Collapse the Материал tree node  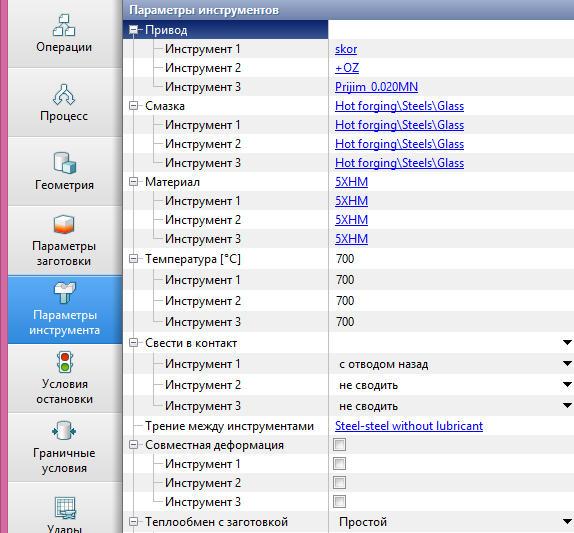[x=134, y=182]
